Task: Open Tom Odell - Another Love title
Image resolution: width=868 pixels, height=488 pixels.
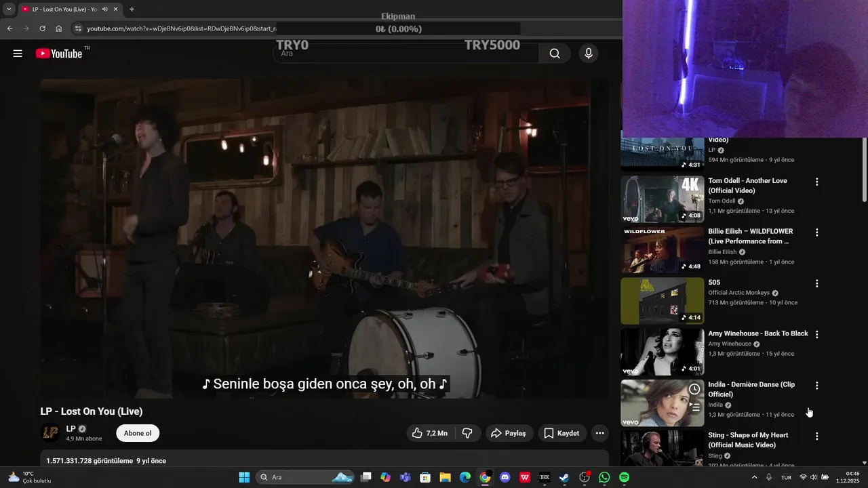Action: point(747,186)
